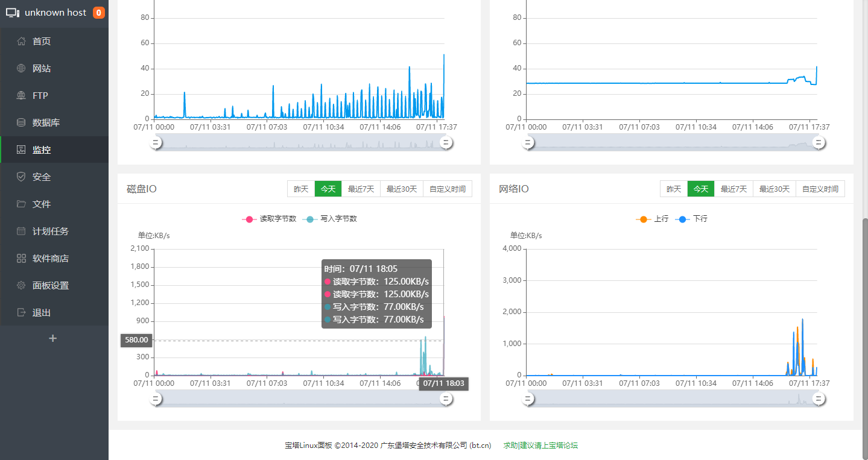868x460 pixels.
Task: Click left zoom handle of 磁盘IO chart
Action: (156, 399)
